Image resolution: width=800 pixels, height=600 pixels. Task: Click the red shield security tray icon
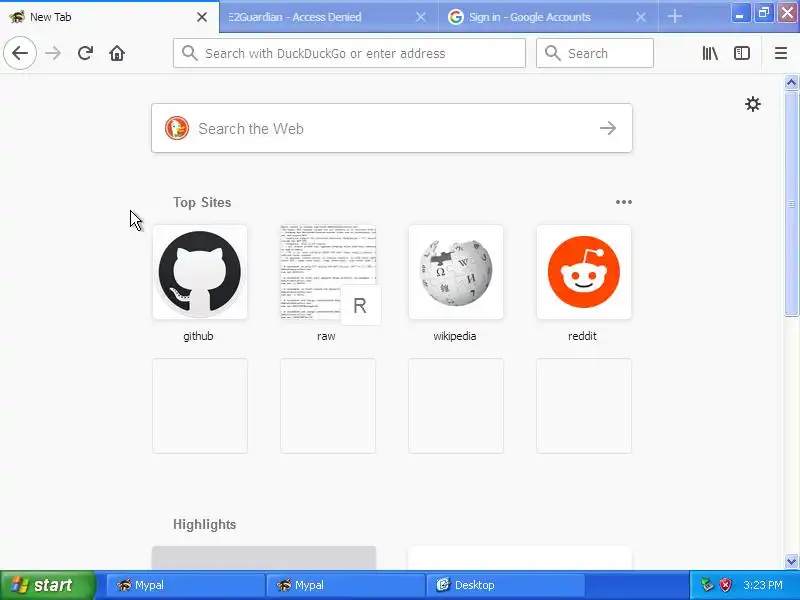[x=726, y=585]
